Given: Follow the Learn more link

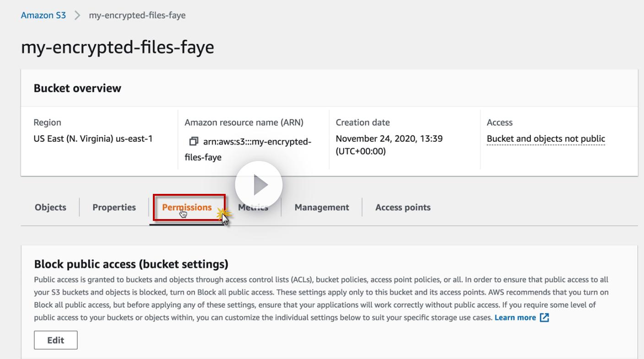Looking at the screenshot, I should pyautogui.click(x=515, y=317).
